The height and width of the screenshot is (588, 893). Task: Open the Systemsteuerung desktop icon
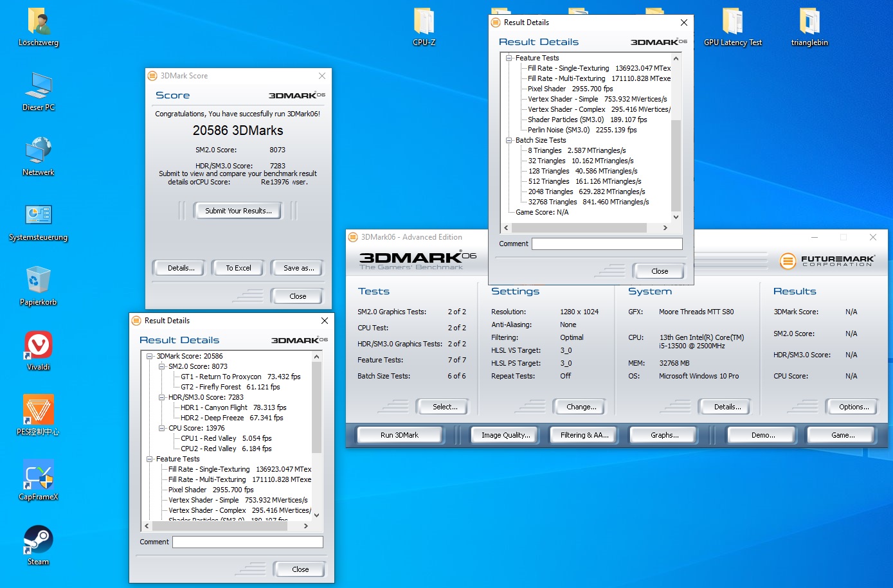39,222
